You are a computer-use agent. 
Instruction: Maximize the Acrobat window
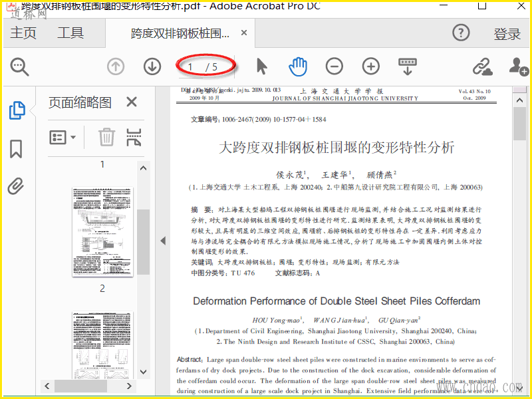[x=482, y=5]
